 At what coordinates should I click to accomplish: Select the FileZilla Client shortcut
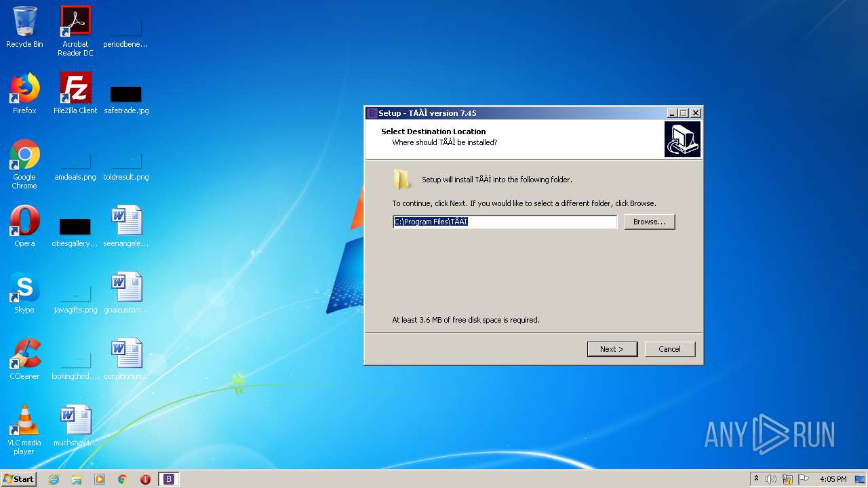click(x=75, y=94)
